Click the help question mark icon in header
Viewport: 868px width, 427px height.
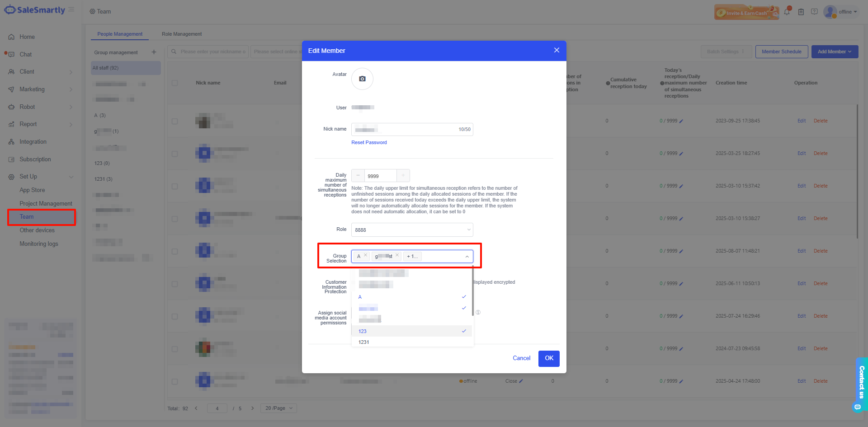click(814, 12)
